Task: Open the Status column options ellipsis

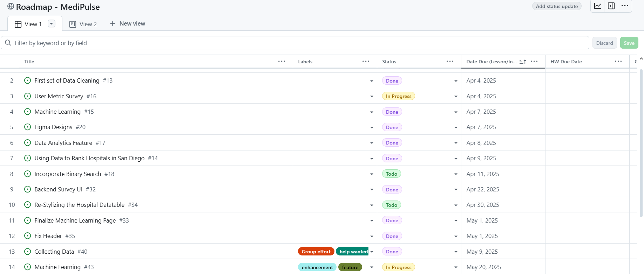Action: coord(450,61)
